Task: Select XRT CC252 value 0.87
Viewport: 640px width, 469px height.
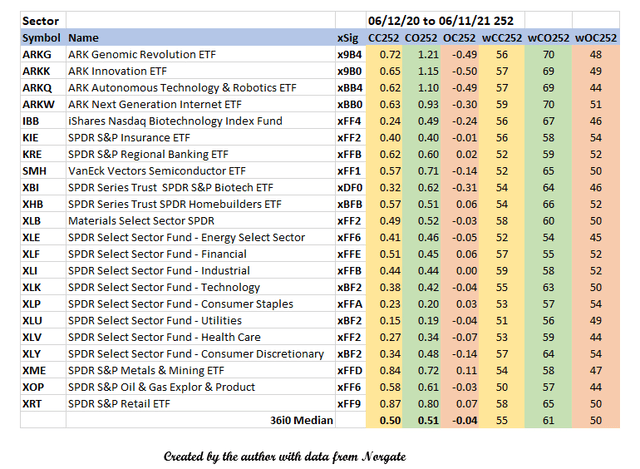Action: (x=384, y=404)
